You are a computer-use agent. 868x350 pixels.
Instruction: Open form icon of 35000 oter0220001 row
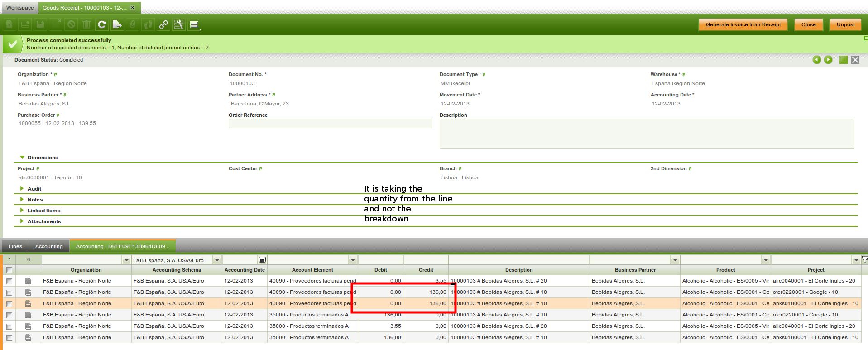coord(28,315)
